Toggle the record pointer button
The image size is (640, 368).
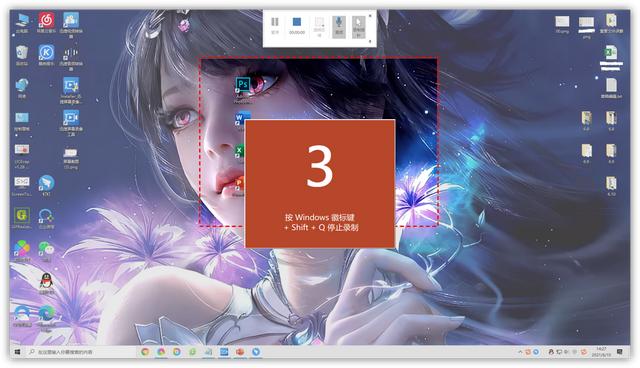click(x=358, y=27)
